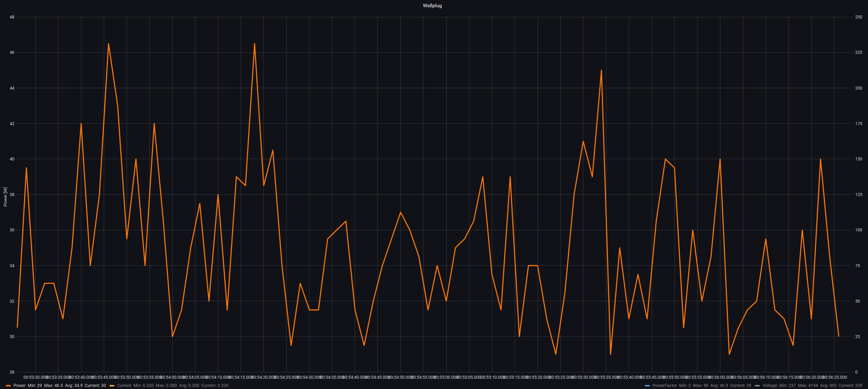Click the 37 W peak at 00:54:50
The height and width of the screenshot is (389, 868).
[x=400, y=212]
